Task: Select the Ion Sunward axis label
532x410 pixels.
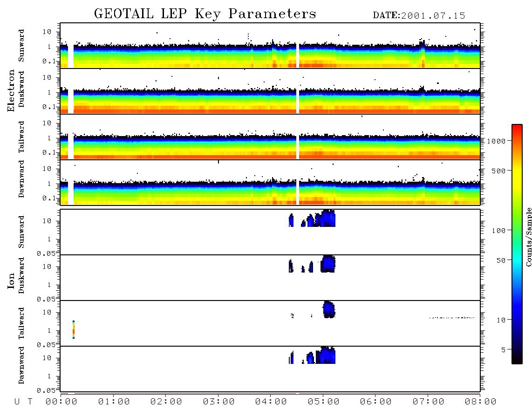Action: click(21, 232)
